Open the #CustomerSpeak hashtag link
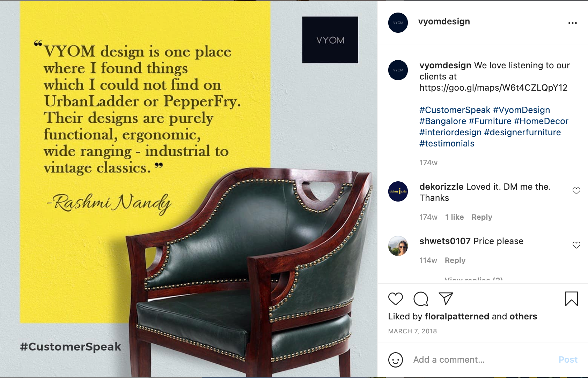This screenshot has height=378, width=588. click(455, 110)
